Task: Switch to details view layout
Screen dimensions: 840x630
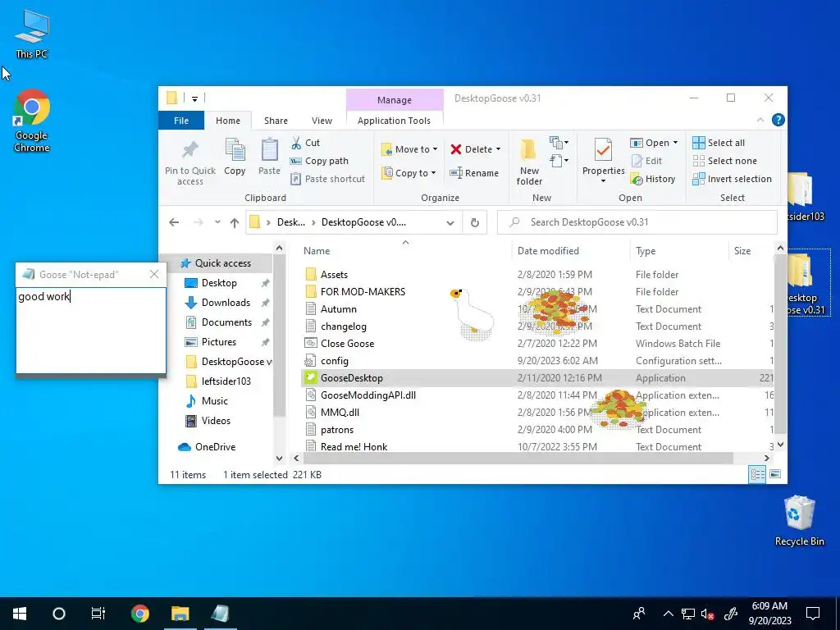Action: tap(757, 475)
